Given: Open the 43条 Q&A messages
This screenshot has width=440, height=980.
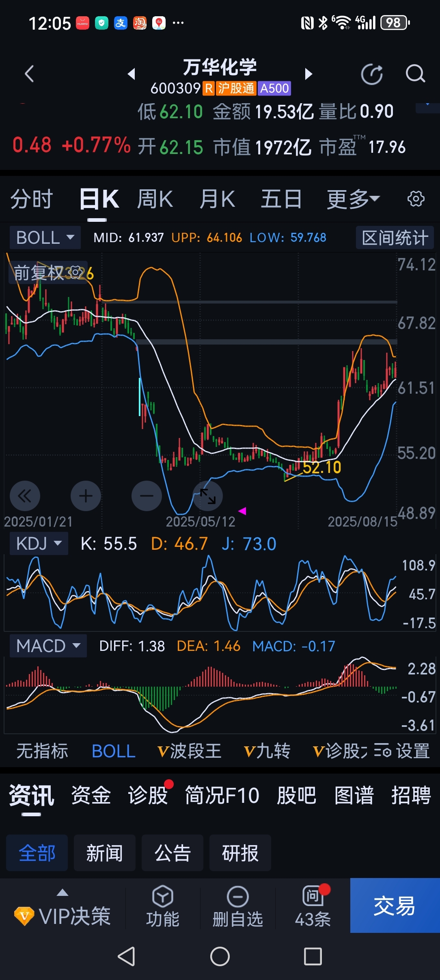Looking at the screenshot, I should [313, 906].
